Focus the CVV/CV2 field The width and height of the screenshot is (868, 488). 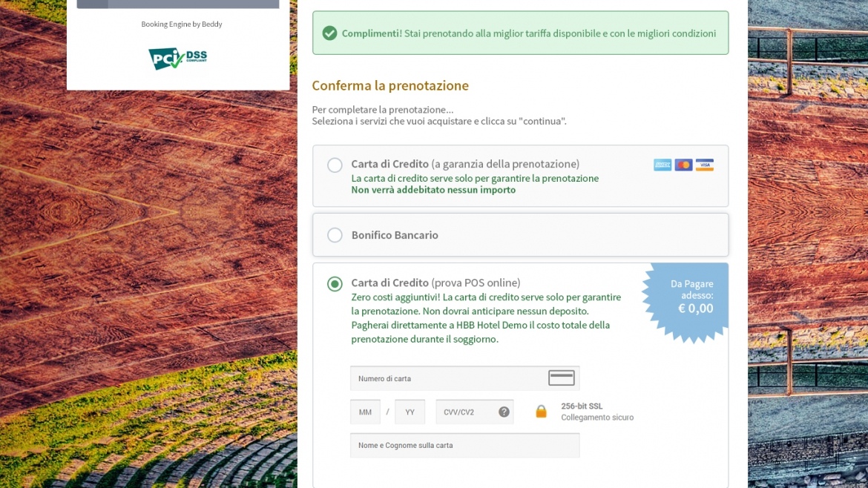[x=474, y=412]
